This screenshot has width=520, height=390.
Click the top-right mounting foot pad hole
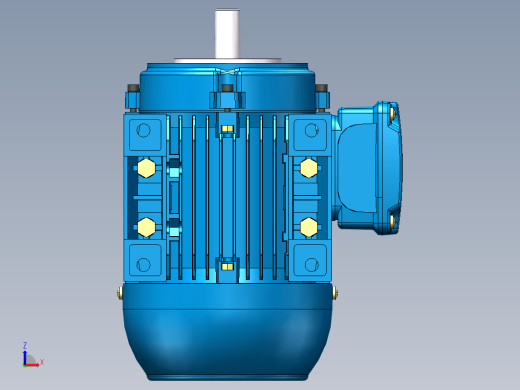tap(311, 130)
